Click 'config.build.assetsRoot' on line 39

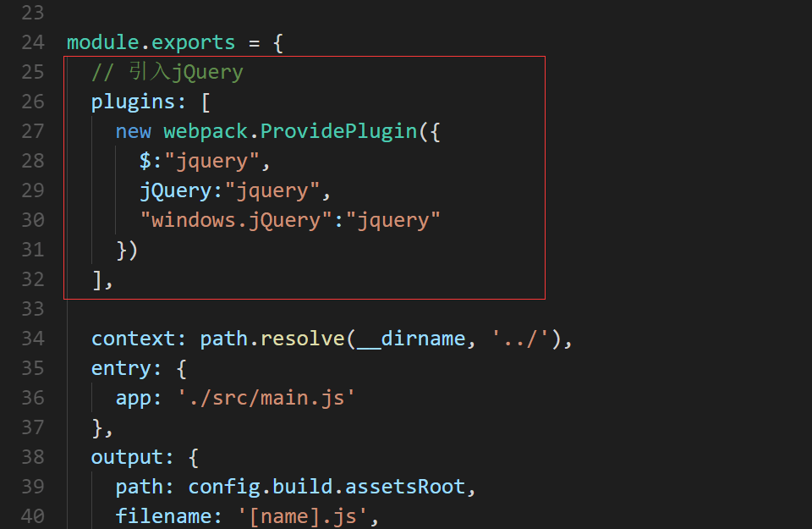pyautogui.click(x=326, y=487)
